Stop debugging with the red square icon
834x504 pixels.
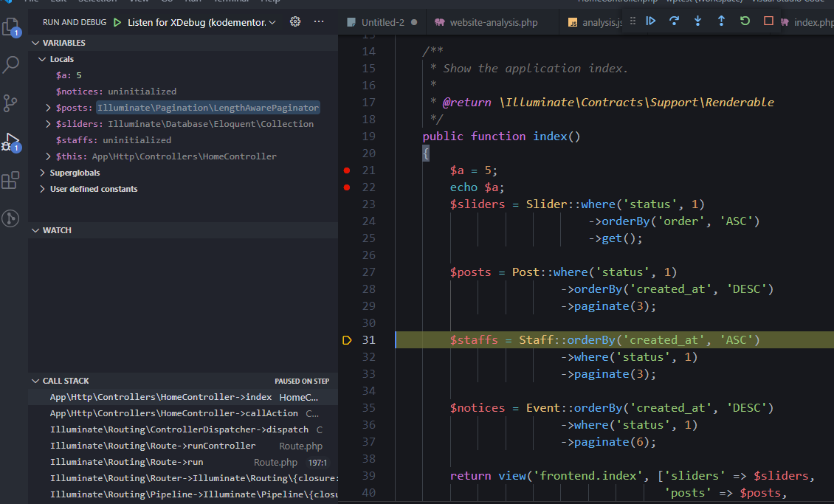click(768, 21)
